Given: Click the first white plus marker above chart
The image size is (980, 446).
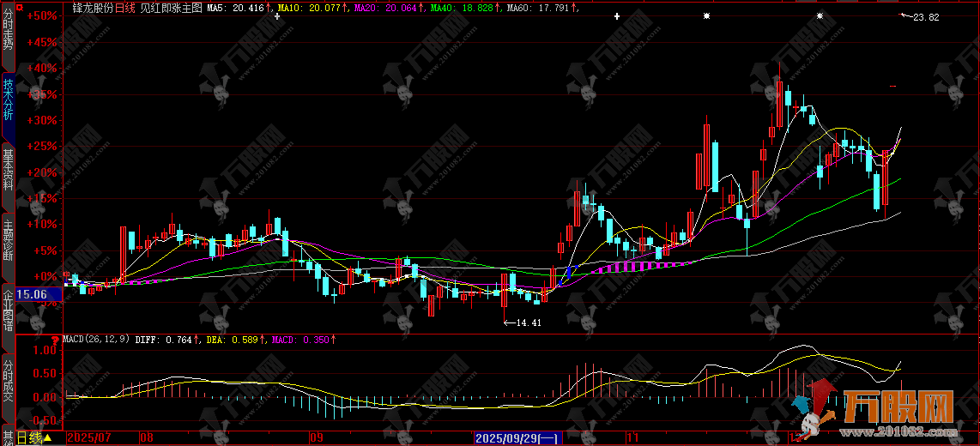Looking at the screenshot, I should pos(277,15).
